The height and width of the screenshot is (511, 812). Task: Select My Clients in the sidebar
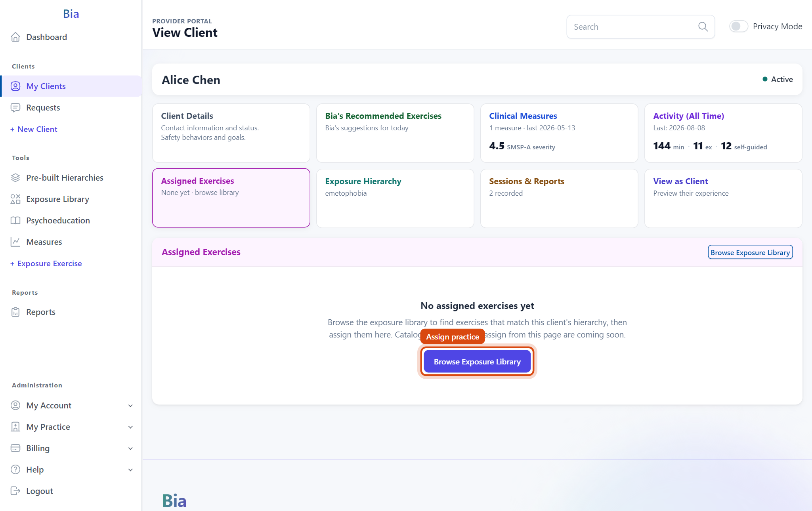(x=71, y=86)
